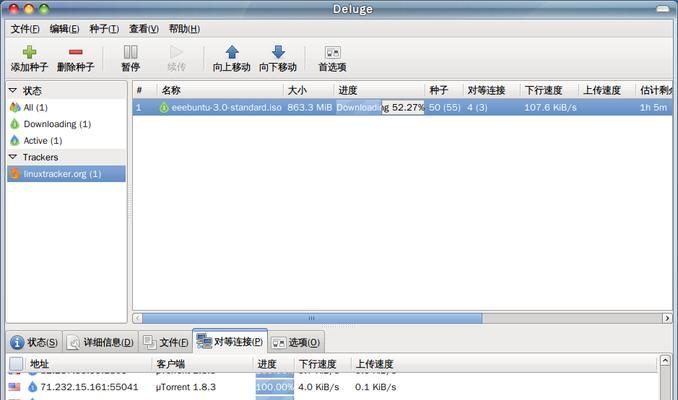Click the blue droplet icon beside 71.232.15.161:55041
Image resolution: width=678 pixels, height=400 pixels.
coord(32,387)
